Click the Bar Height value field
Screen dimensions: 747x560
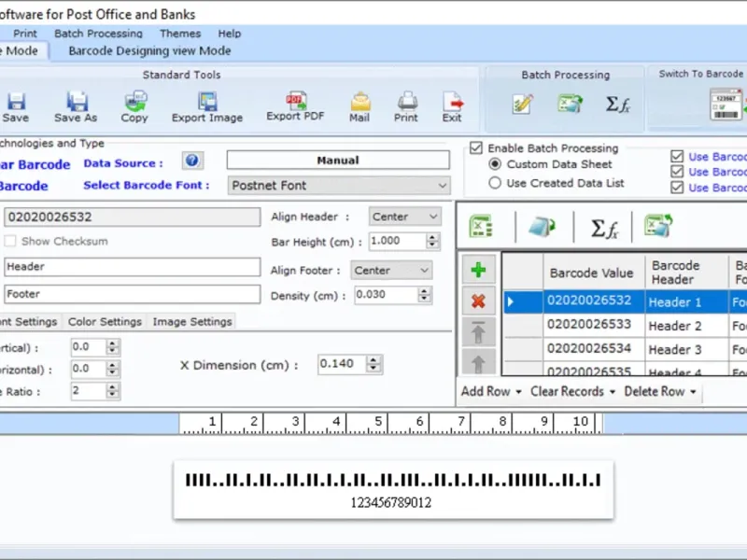398,241
